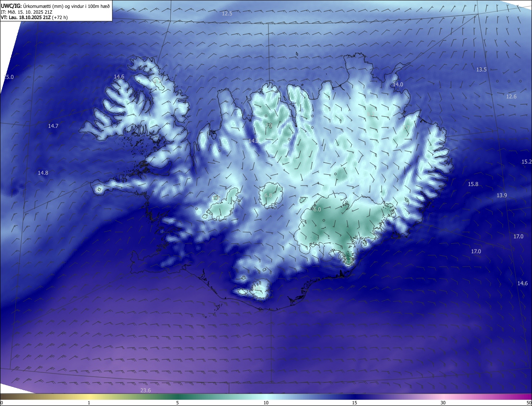Click the 6.8 label on the central glacier
532x406 pixels.
point(268,195)
